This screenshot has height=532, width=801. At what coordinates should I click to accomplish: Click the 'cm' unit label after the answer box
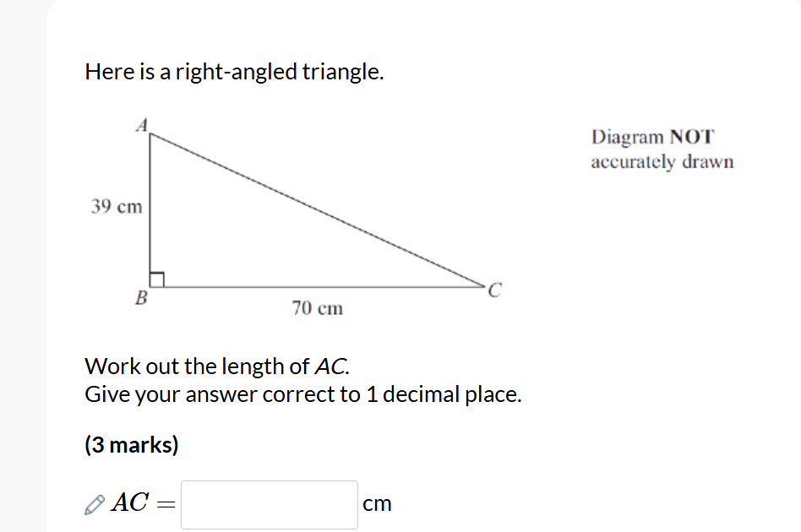pos(379,503)
